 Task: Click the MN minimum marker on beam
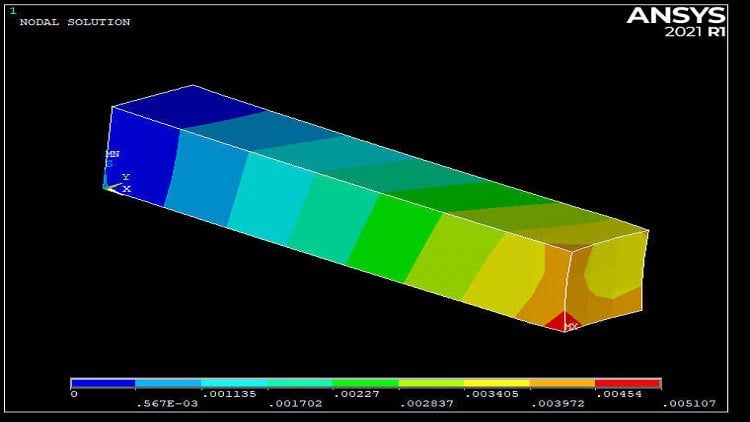pos(112,154)
